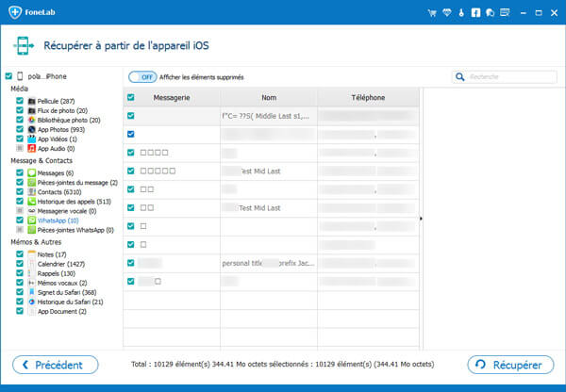Viewport: 566px width, 392px height.
Task: Select Historique des appels (513)
Action: coord(73,202)
